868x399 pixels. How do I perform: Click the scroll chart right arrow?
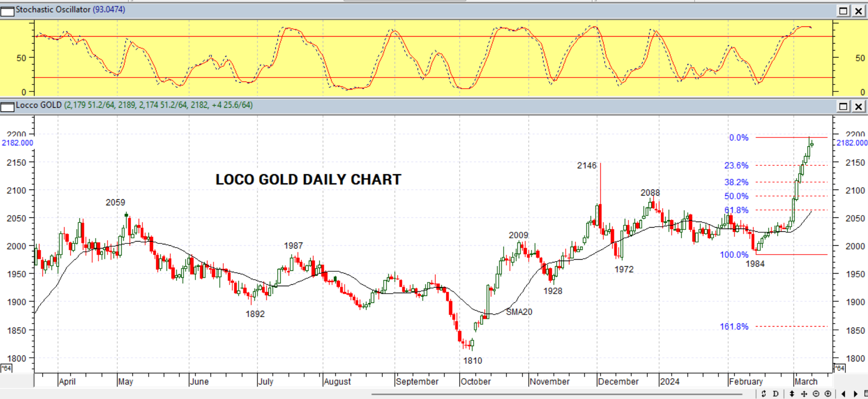pos(855,394)
